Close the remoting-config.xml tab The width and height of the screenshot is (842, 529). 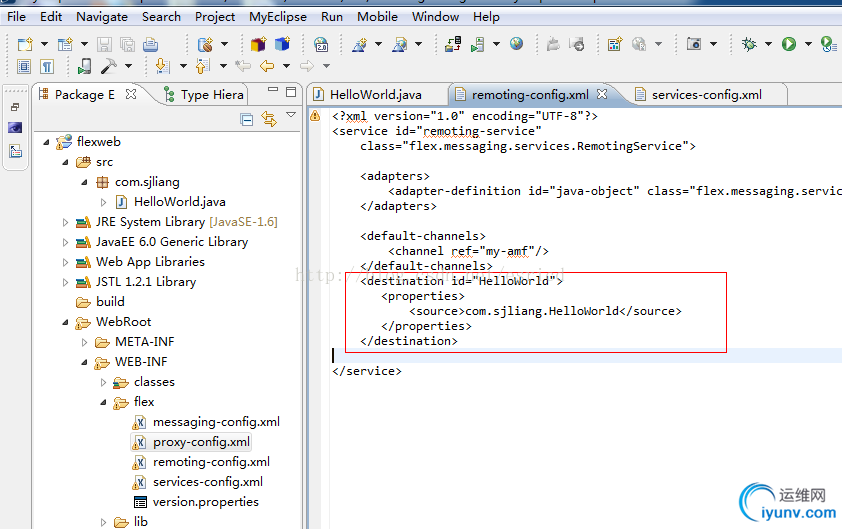pyautogui.click(x=603, y=94)
